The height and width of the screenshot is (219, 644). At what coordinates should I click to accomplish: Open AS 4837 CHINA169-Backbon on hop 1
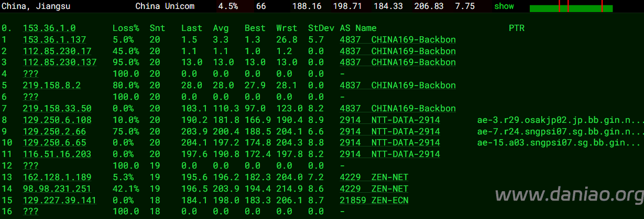(x=398, y=40)
